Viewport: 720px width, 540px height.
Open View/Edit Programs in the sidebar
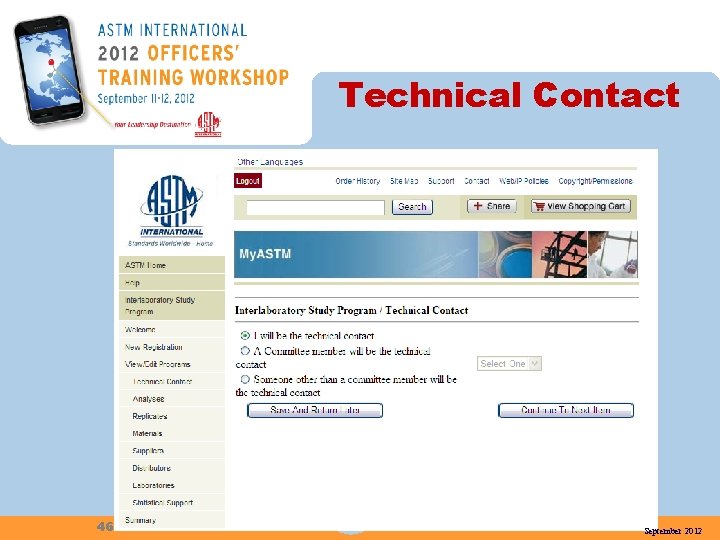point(172,364)
